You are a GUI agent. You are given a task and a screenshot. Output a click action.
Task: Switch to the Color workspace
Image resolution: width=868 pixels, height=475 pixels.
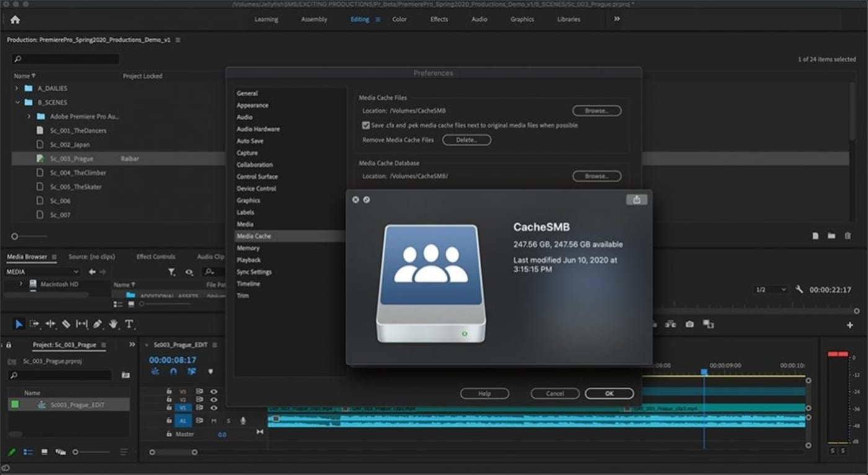click(x=399, y=19)
